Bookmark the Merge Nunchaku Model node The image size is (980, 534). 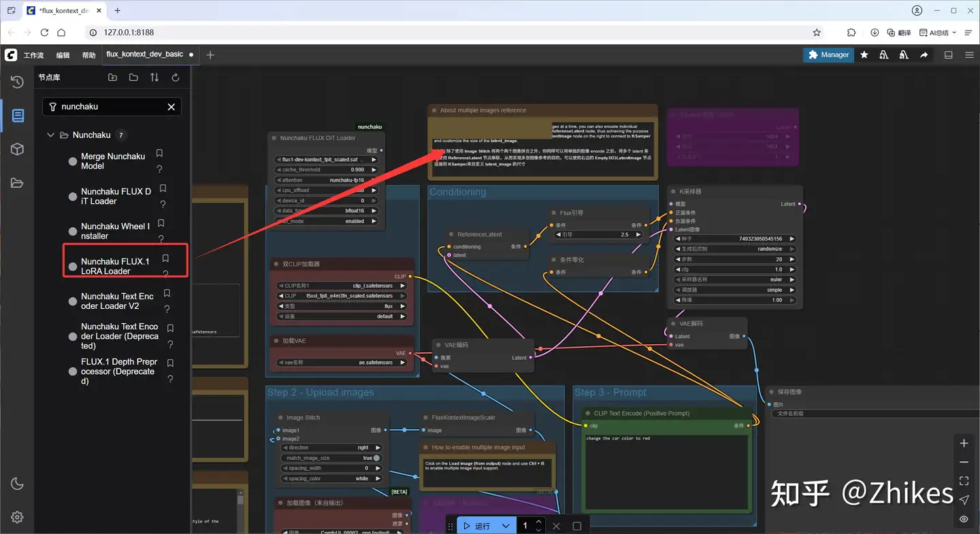tap(159, 154)
